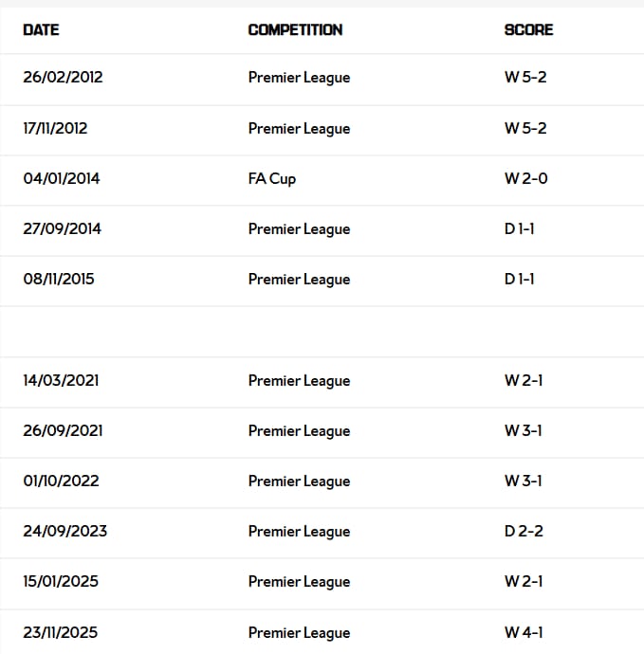The width and height of the screenshot is (644, 654).
Task: Select the 27/09/2014 match date
Action: click(x=63, y=228)
